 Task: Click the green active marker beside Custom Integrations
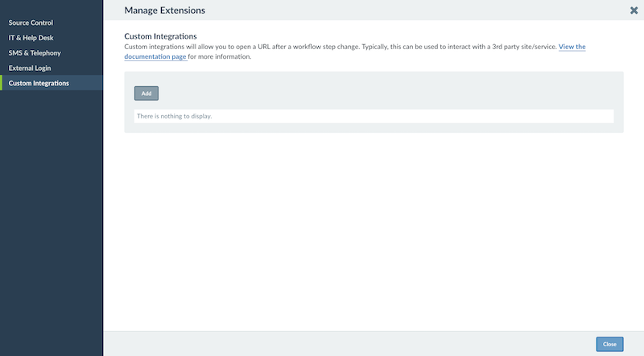(x=2, y=83)
